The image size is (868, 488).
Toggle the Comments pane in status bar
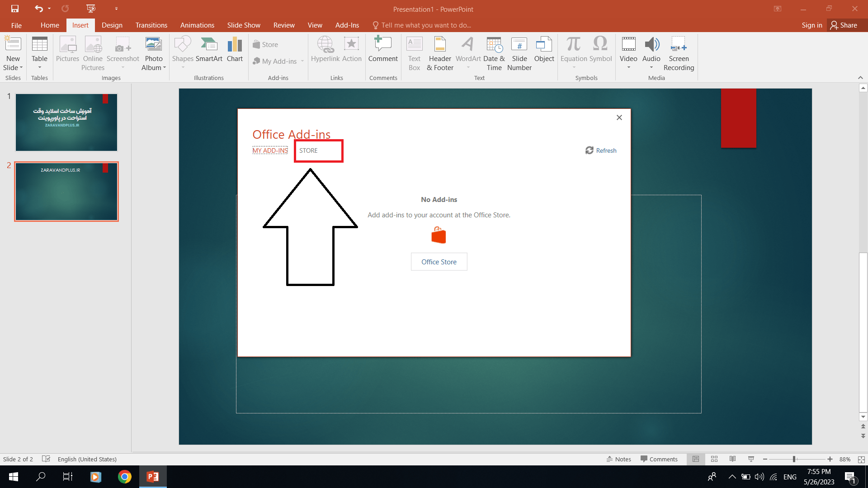click(x=659, y=459)
